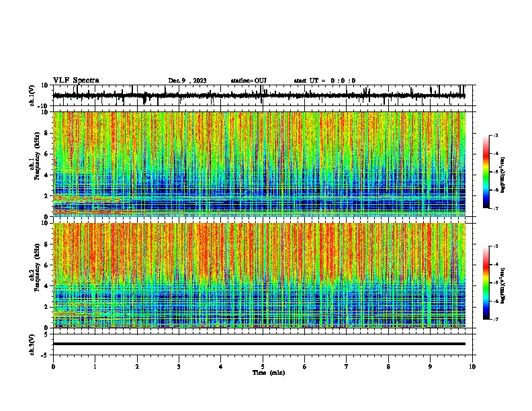Viewport: 532px width, 411px height.
Task: Click time axis tick label "4"
Action: point(221,367)
